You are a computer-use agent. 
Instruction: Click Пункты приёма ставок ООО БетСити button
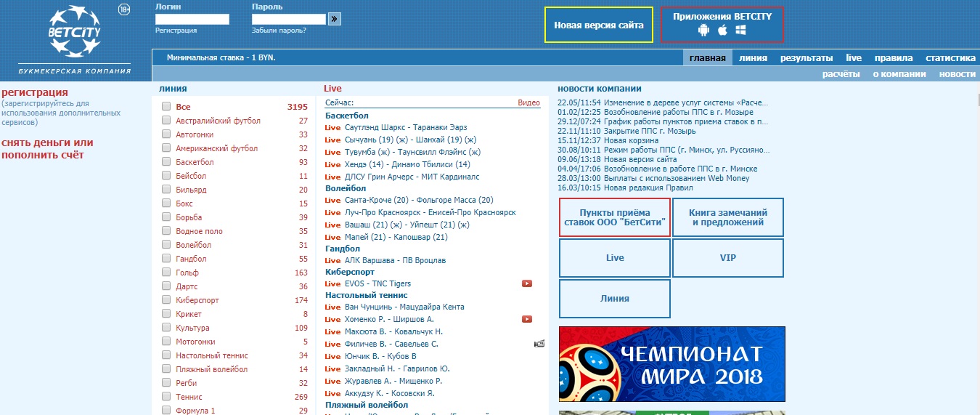[x=615, y=217]
